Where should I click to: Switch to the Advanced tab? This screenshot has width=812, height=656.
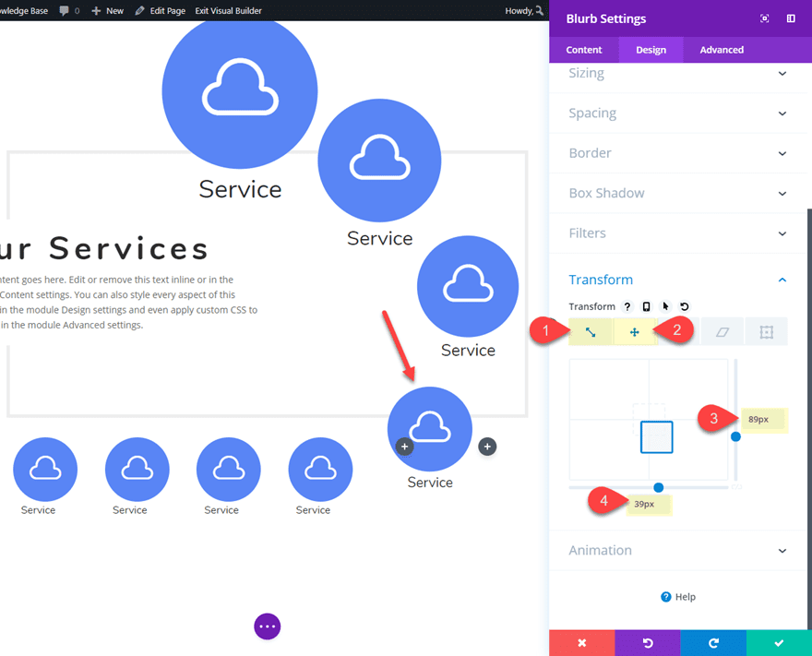pyautogui.click(x=722, y=50)
